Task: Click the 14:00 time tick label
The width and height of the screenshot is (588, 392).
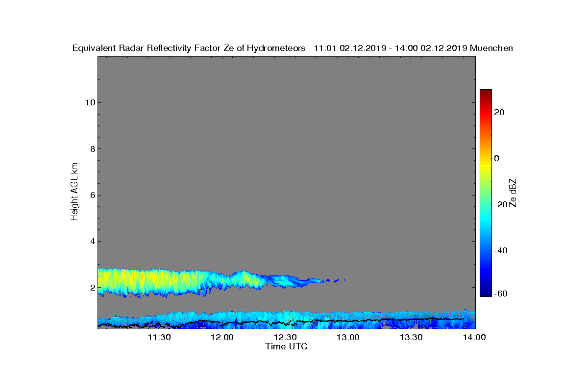Action: point(474,338)
